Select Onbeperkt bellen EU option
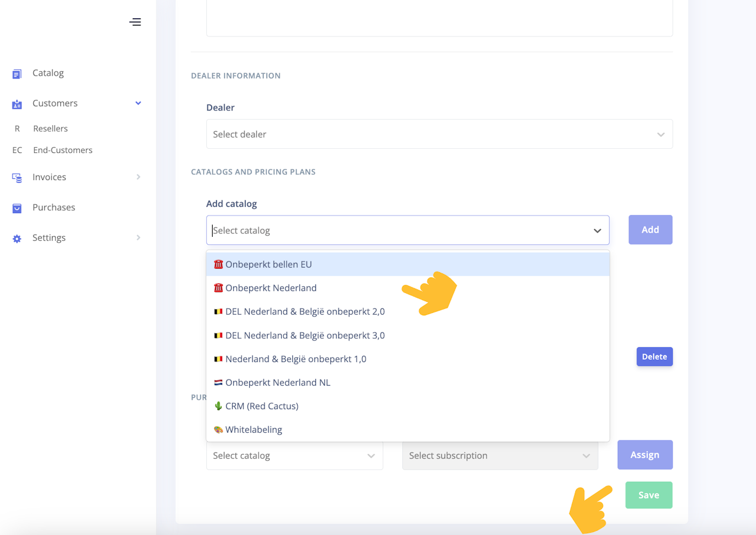The height and width of the screenshot is (535, 756). [408, 265]
